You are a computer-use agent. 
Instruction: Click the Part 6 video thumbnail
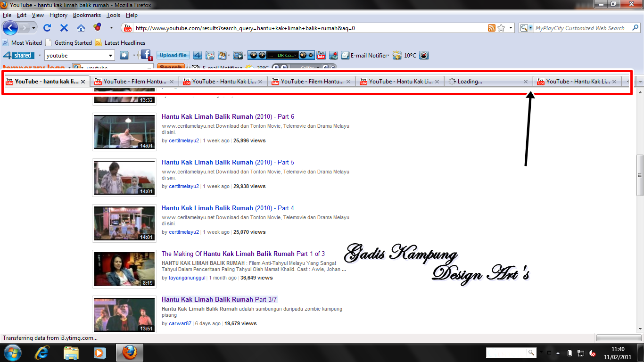124,132
